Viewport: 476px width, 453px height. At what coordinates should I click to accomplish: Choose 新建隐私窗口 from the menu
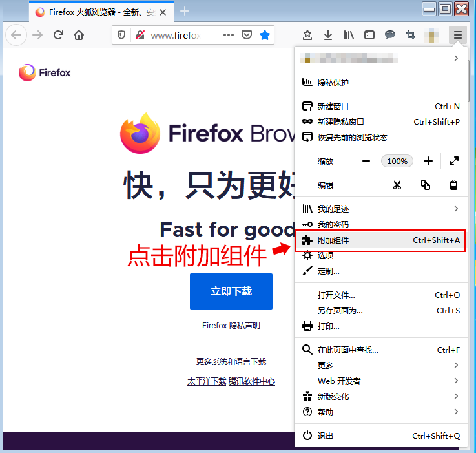click(380, 122)
